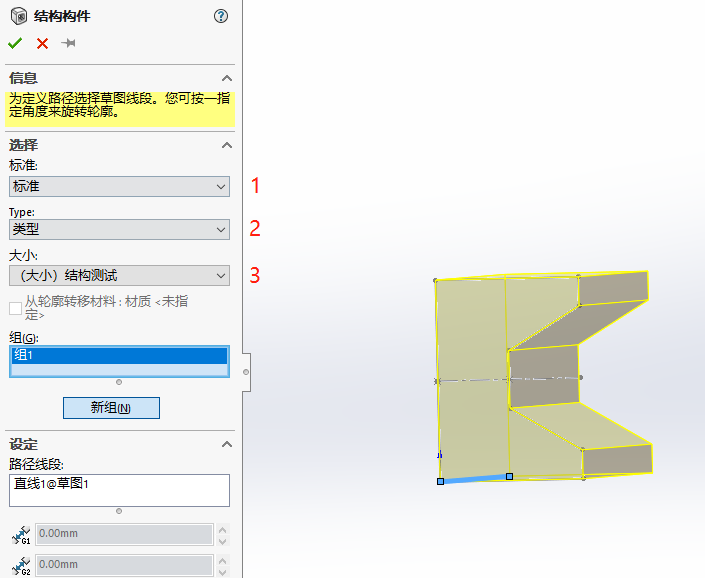Open the 类型 Type dropdown
Screen dimensions: 705x578
click(119, 229)
